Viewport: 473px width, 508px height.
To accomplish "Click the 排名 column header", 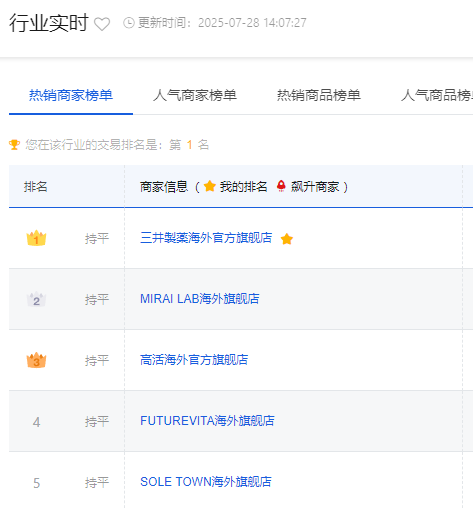I will [x=36, y=187].
